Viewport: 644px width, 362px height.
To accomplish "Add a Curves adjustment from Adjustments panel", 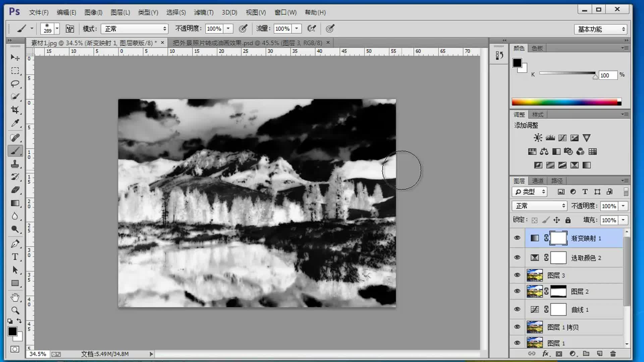I will 562,138.
